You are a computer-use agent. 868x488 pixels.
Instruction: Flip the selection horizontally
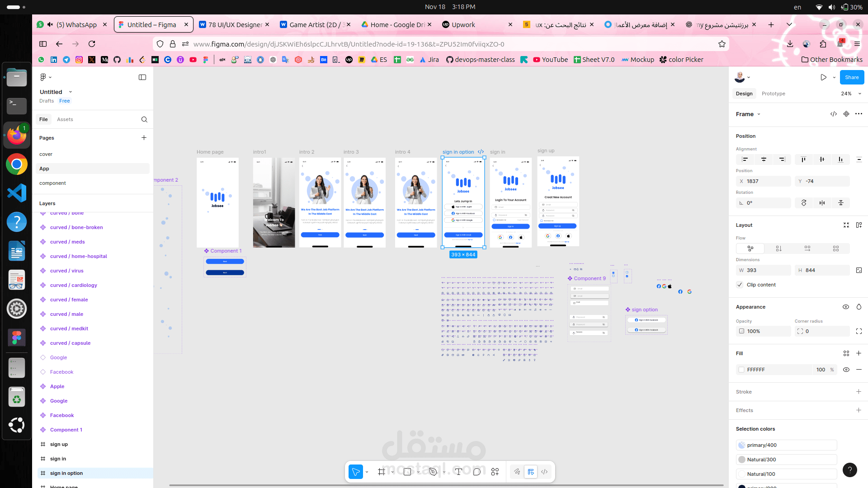tap(822, 203)
